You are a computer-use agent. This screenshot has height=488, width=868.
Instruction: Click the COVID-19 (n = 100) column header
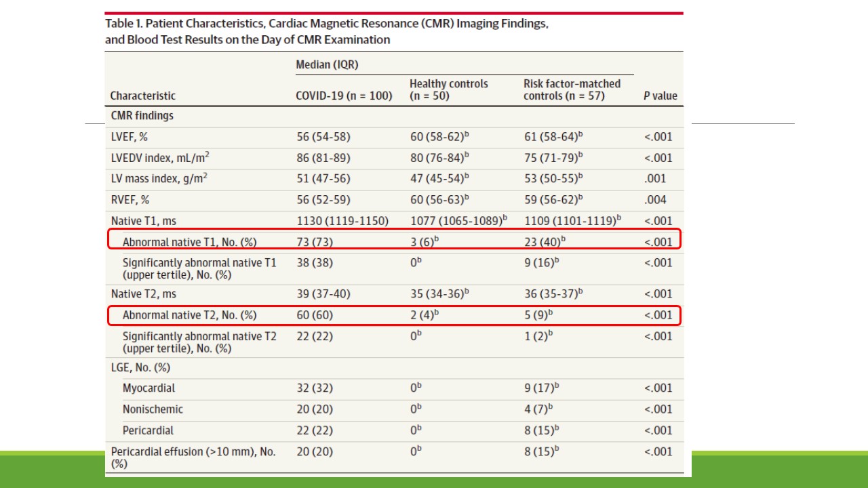344,96
